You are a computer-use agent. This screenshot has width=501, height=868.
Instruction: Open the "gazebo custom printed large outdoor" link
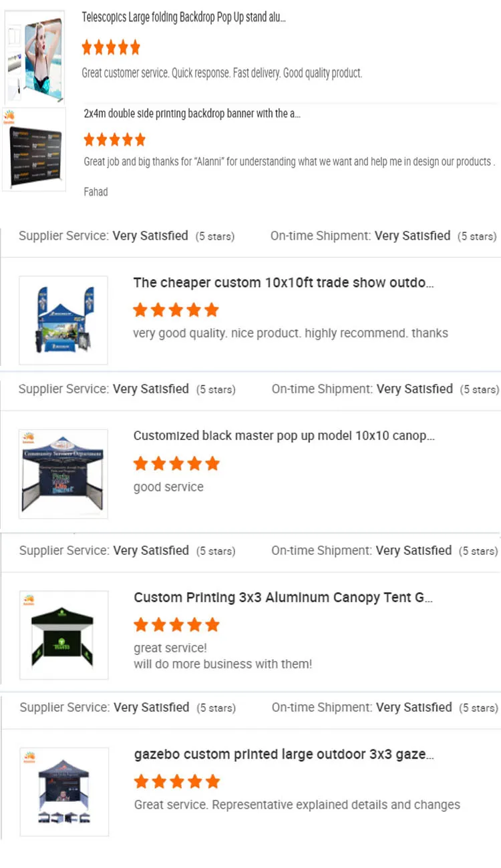click(x=284, y=754)
